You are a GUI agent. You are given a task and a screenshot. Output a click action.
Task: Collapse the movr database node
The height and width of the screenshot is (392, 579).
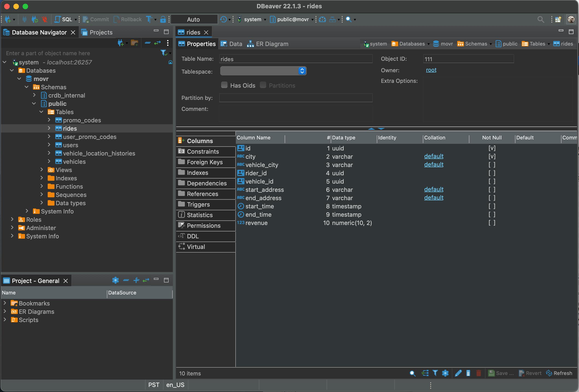point(19,79)
